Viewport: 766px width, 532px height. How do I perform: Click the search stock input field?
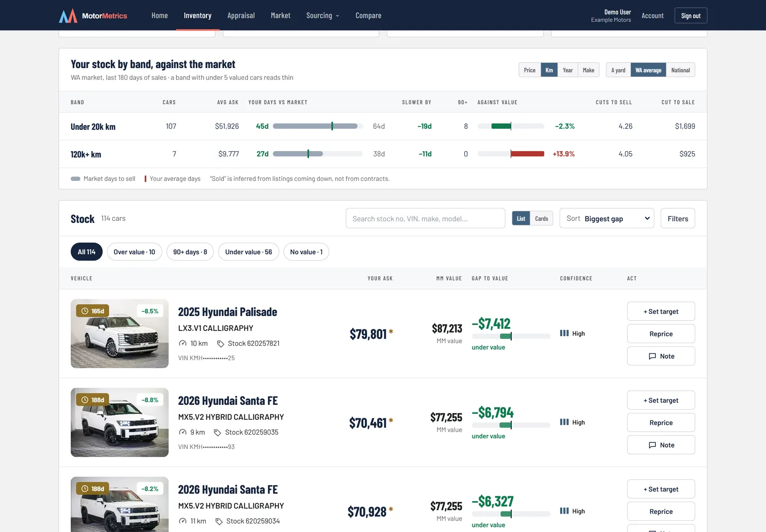(426, 219)
